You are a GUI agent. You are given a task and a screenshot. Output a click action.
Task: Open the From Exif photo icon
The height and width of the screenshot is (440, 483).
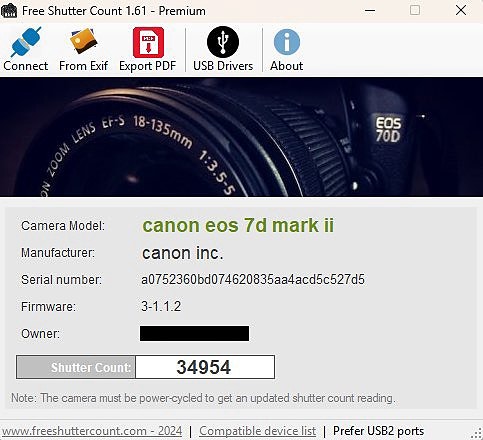pos(83,41)
